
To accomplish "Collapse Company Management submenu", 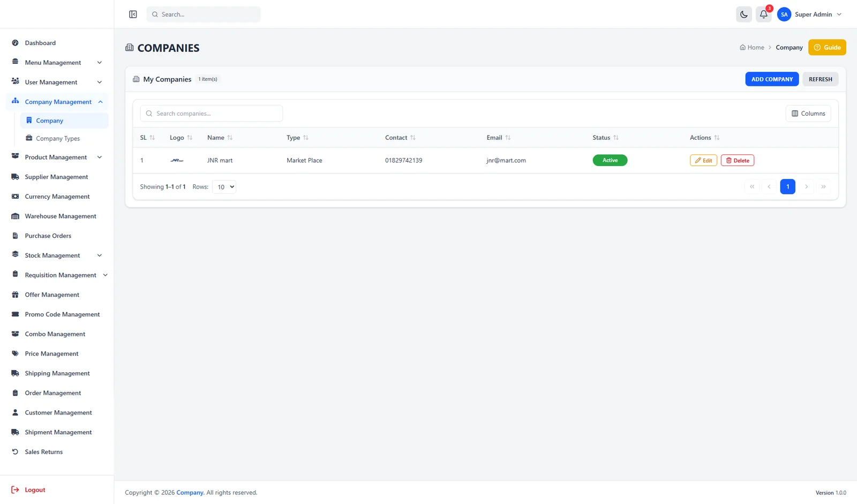I will tap(57, 102).
